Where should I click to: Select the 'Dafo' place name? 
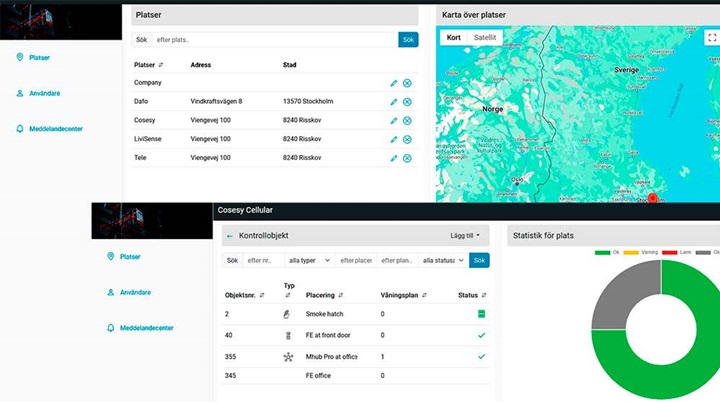tap(141, 102)
